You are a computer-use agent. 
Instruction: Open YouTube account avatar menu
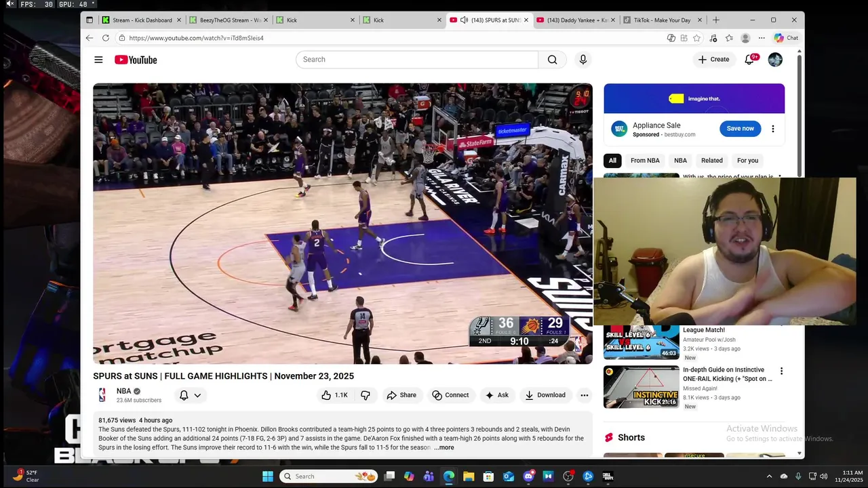tap(775, 60)
